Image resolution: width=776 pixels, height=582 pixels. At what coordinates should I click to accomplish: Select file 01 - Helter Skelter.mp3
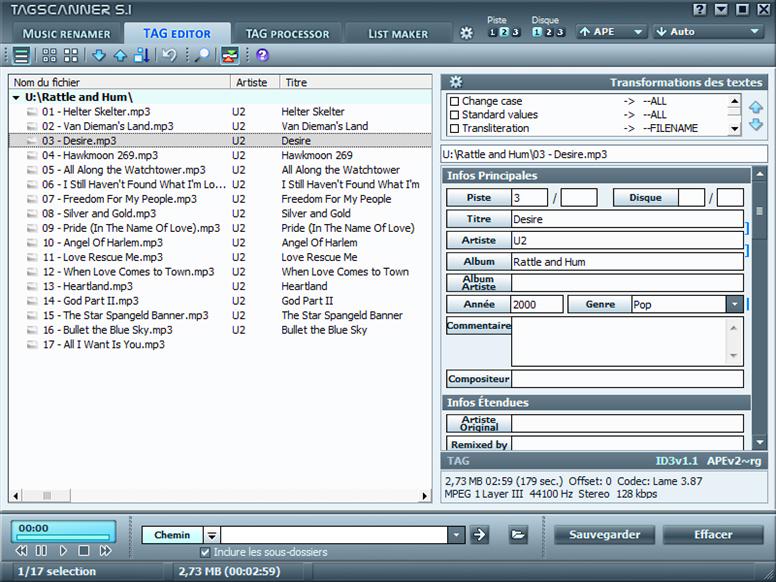pyautogui.click(x=96, y=112)
